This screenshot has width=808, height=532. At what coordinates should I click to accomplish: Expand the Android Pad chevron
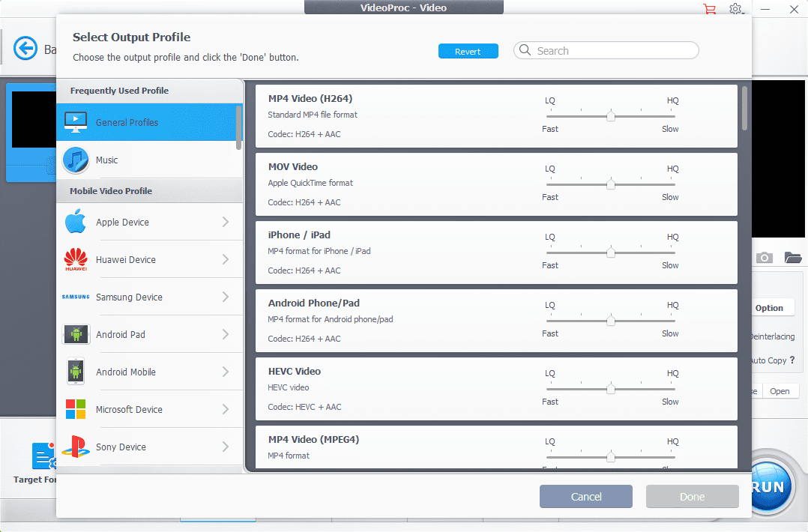click(226, 334)
